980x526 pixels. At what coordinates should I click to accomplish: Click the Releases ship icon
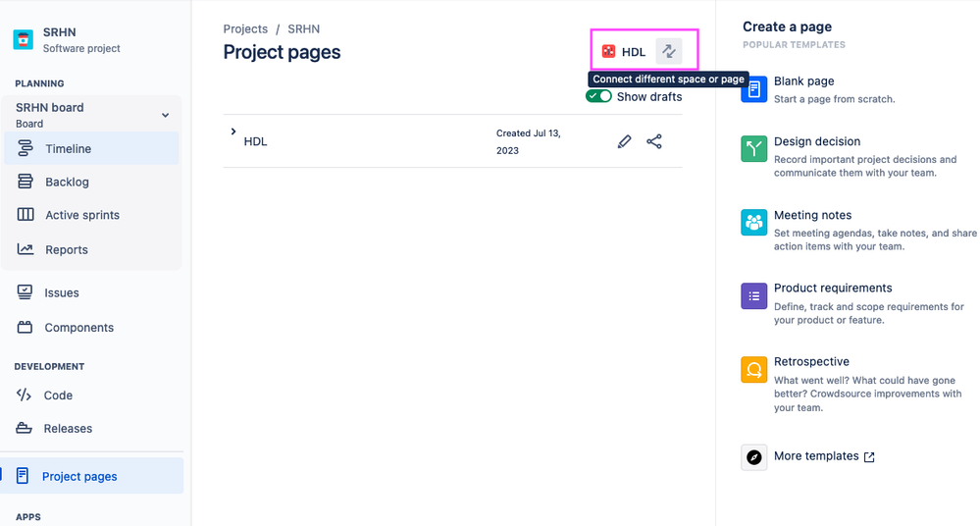[24, 429]
